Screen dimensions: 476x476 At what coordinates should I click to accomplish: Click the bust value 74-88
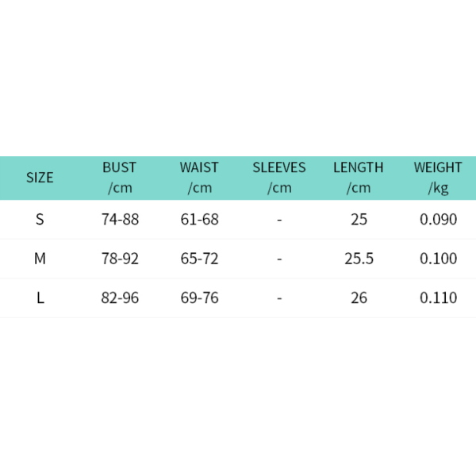pos(120,219)
